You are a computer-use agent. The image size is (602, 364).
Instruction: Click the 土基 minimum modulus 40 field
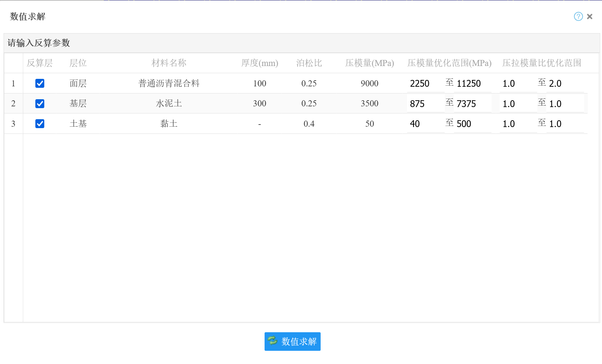pyautogui.click(x=425, y=124)
